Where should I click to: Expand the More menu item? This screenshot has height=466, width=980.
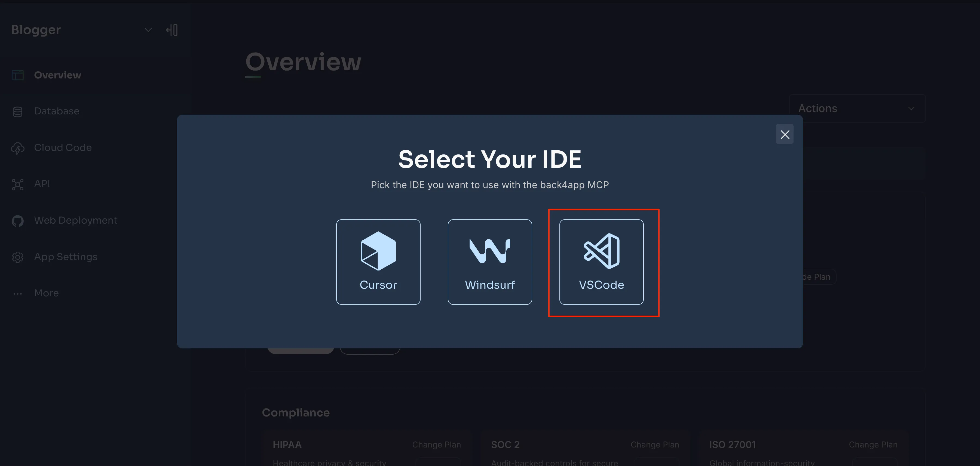[46, 293]
